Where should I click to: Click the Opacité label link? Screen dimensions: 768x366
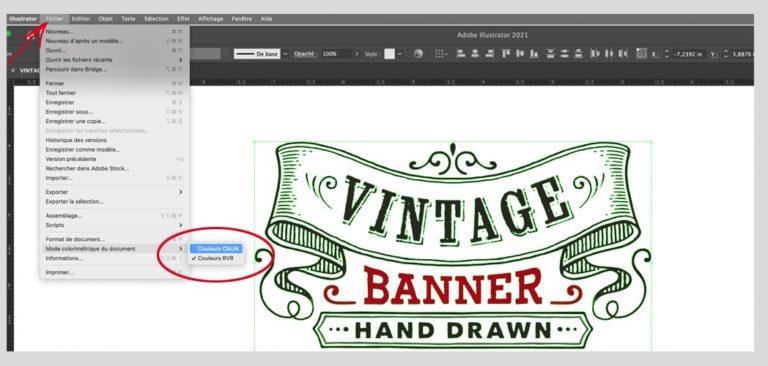[305, 54]
